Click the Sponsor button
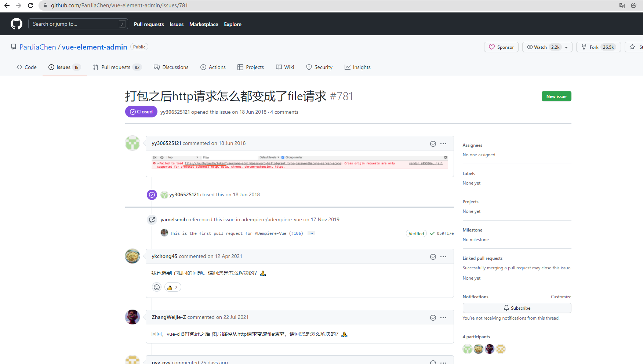The image size is (643, 364). click(x=501, y=47)
